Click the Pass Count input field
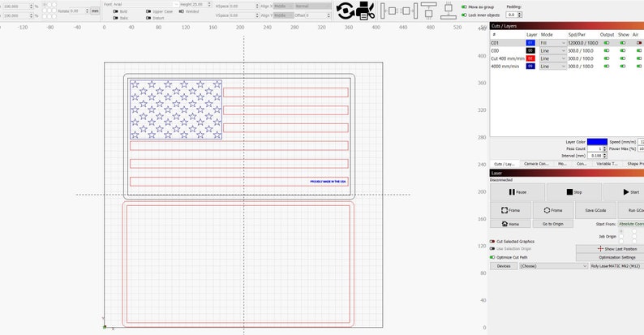Viewport: 644px width, 335px height. click(595, 148)
